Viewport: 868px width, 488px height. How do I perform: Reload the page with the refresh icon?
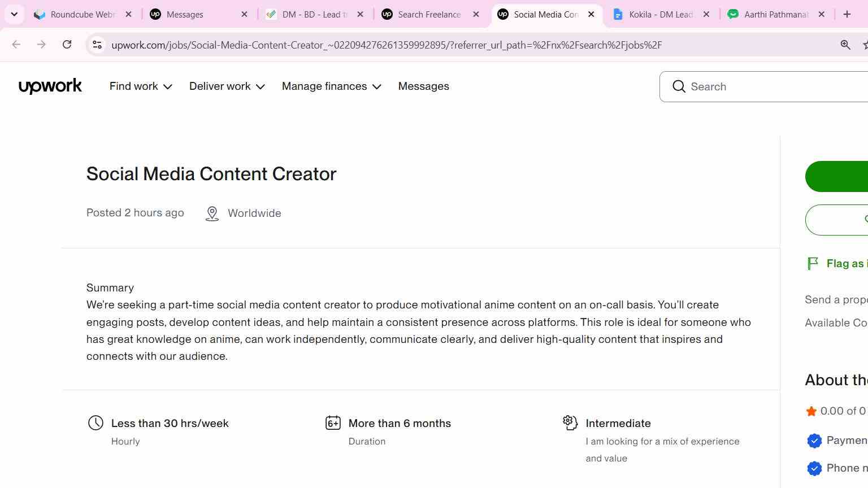[67, 45]
